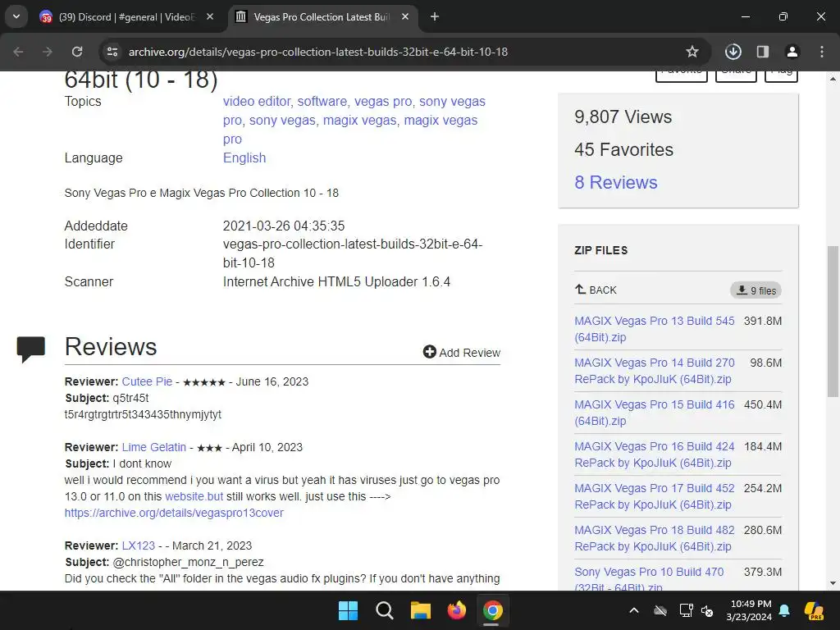Download all 9 files button
This screenshot has height=630, width=840.
pos(756,290)
